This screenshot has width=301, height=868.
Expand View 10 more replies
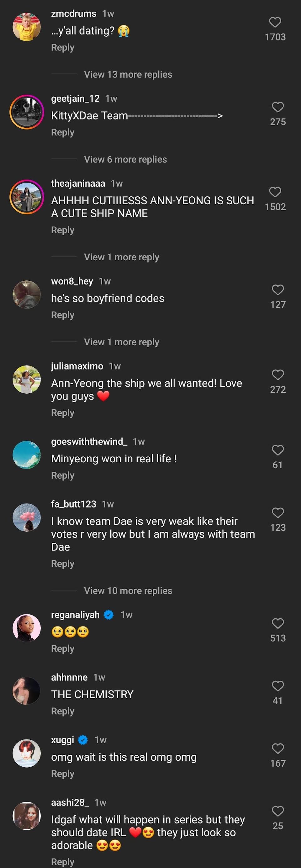pos(128,591)
